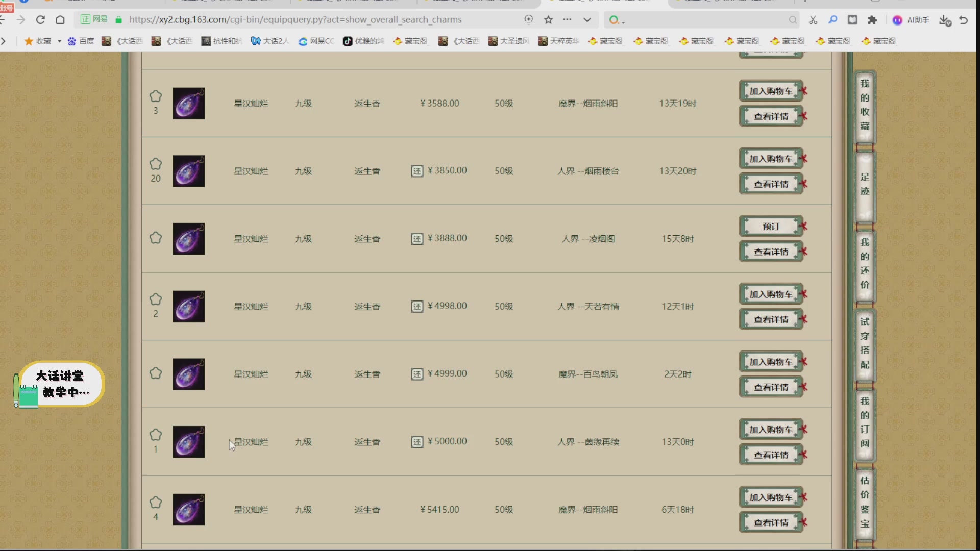This screenshot has width=980, height=551.
Task: View details of the ¥4999.00 item
Action: coord(771,387)
